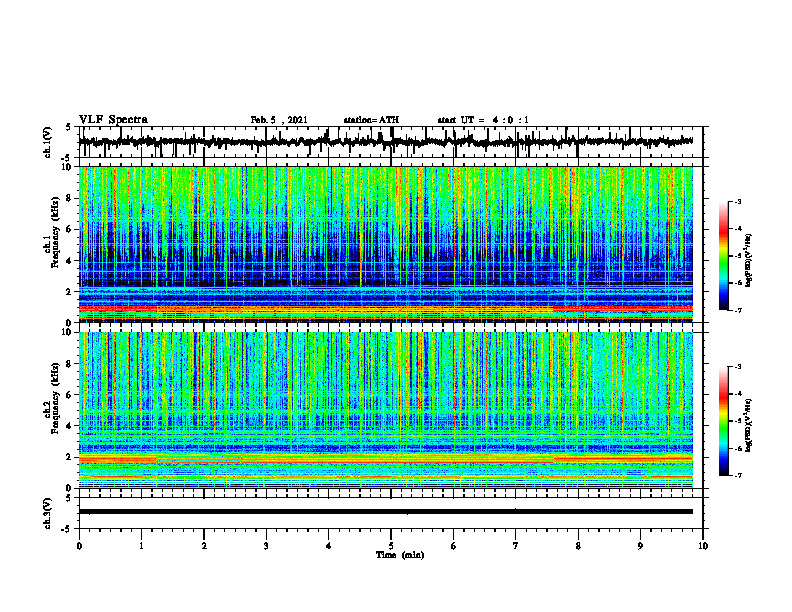792x612 pixels.
Task: Click the ch.3(V) axis label
Action: tap(48, 514)
